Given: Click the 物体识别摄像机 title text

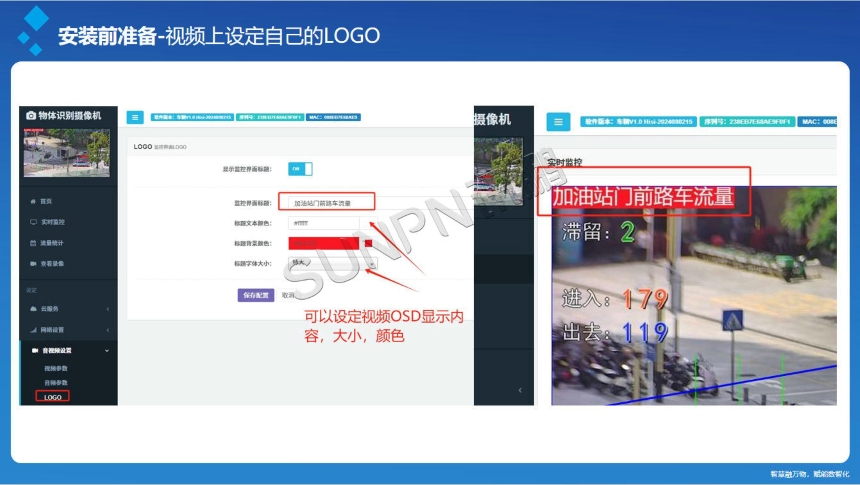Looking at the screenshot, I should (70, 115).
